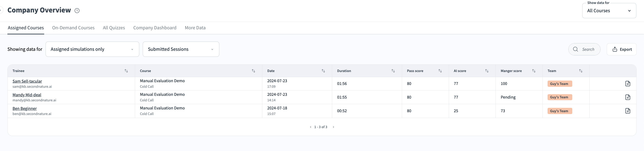
Task: Open session report for Sam Sell-tacular
Action: (628, 84)
